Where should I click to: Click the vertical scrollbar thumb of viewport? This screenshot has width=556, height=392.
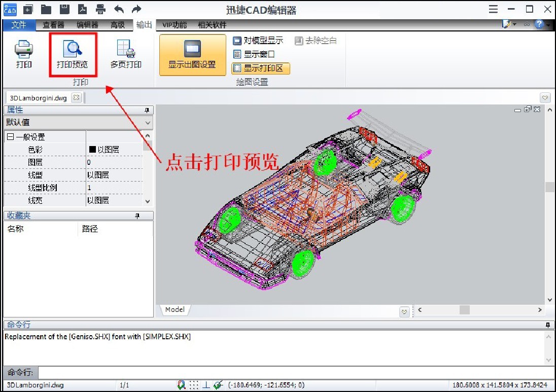[549, 187]
